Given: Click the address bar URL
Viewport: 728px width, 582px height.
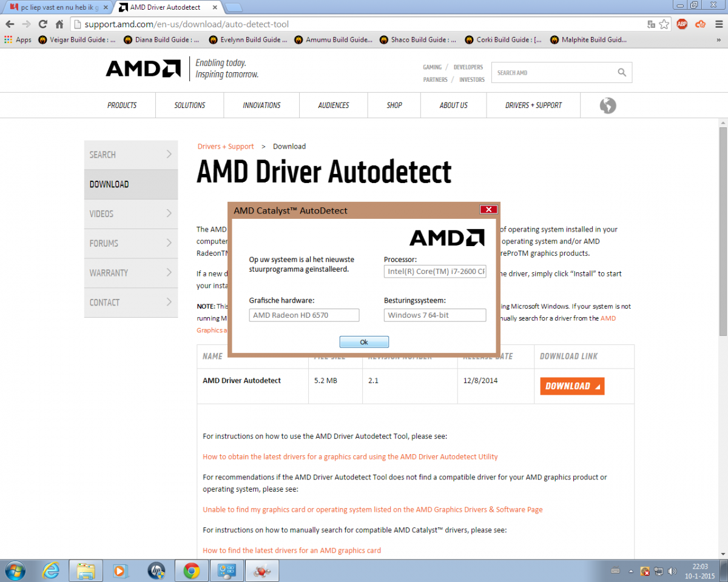Looking at the screenshot, I should (187, 25).
